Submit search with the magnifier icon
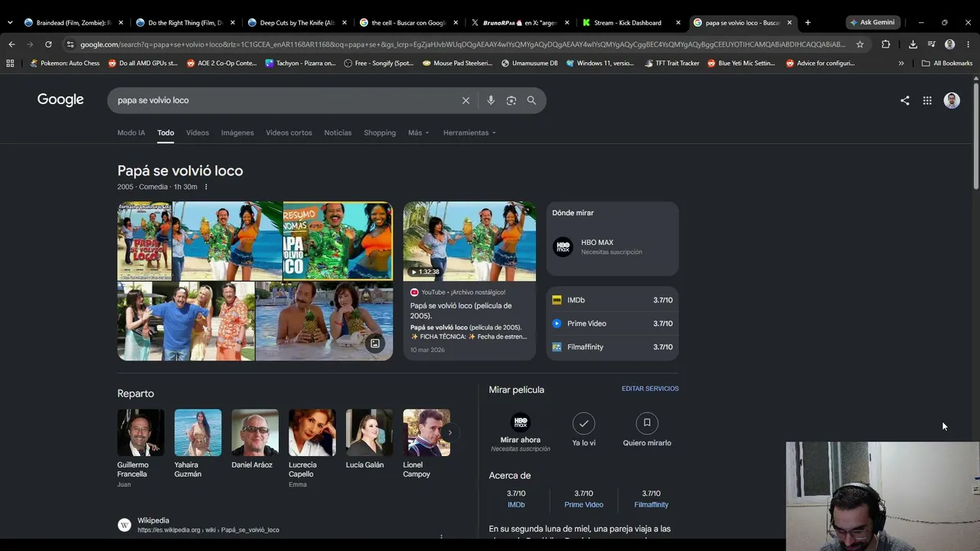The width and height of the screenshot is (980, 551). 531,100
